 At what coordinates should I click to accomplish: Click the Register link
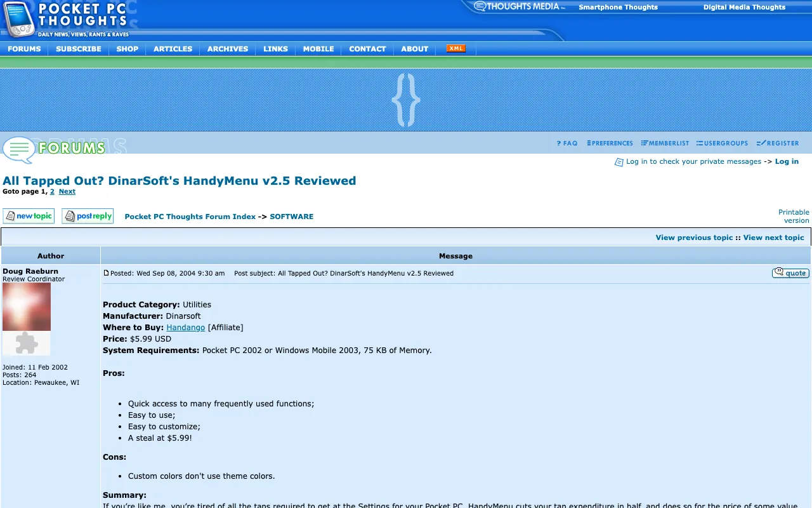click(x=778, y=144)
